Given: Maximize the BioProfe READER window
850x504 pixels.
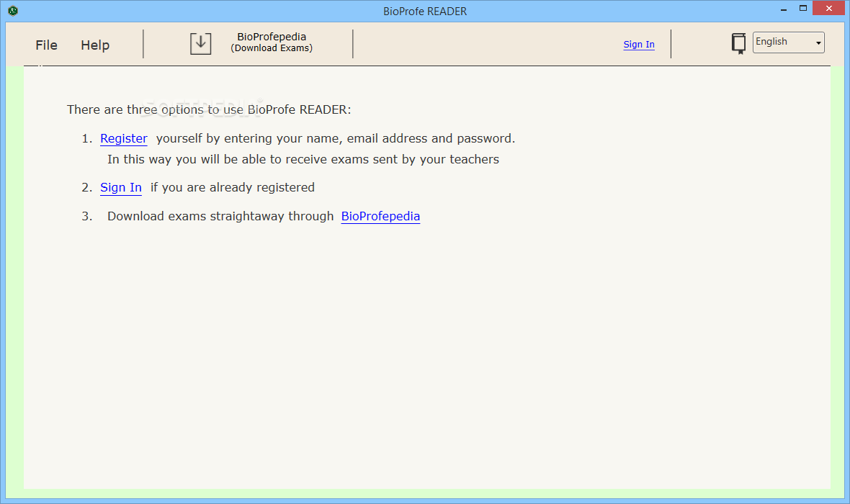Looking at the screenshot, I should point(803,8).
